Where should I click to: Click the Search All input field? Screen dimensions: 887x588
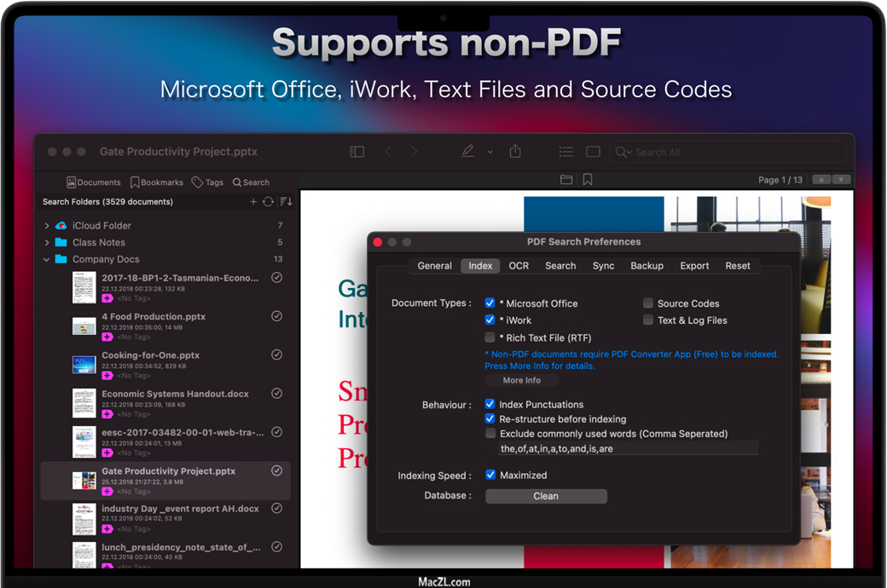coord(733,153)
